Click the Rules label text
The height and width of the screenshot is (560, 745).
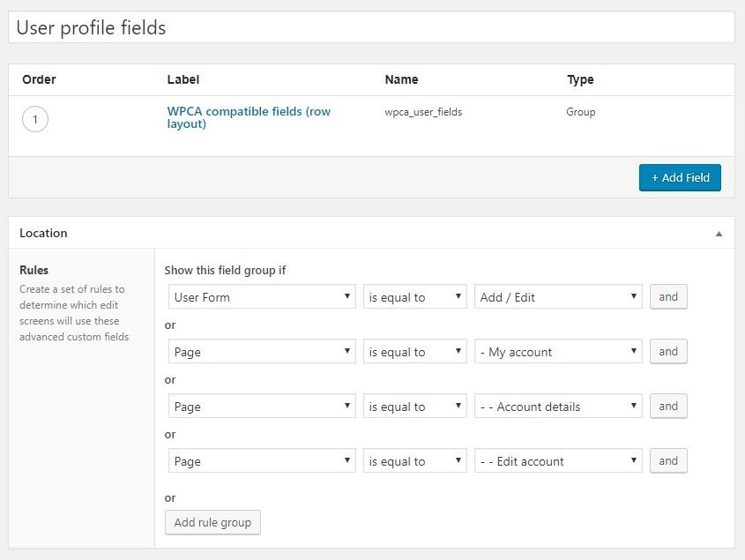[x=34, y=270]
